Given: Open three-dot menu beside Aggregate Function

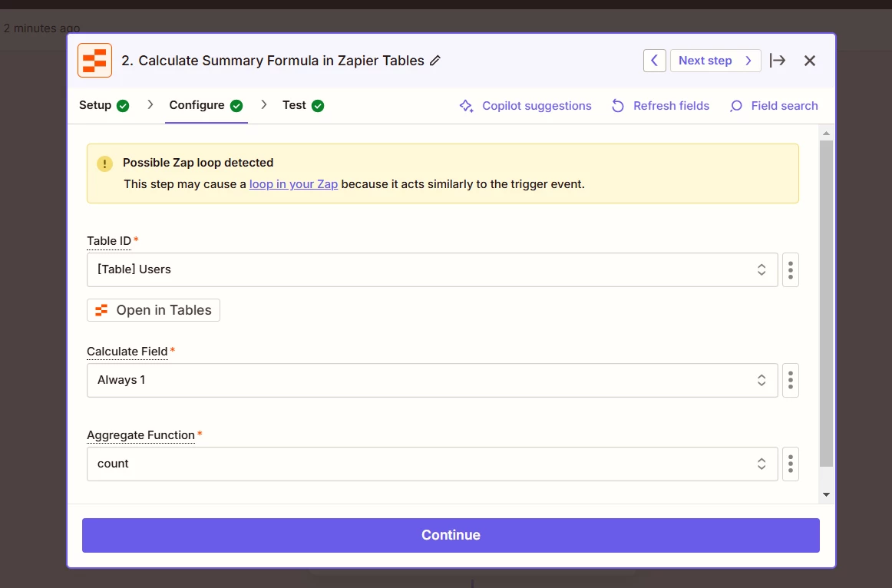Looking at the screenshot, I should (x=790, y=464).
